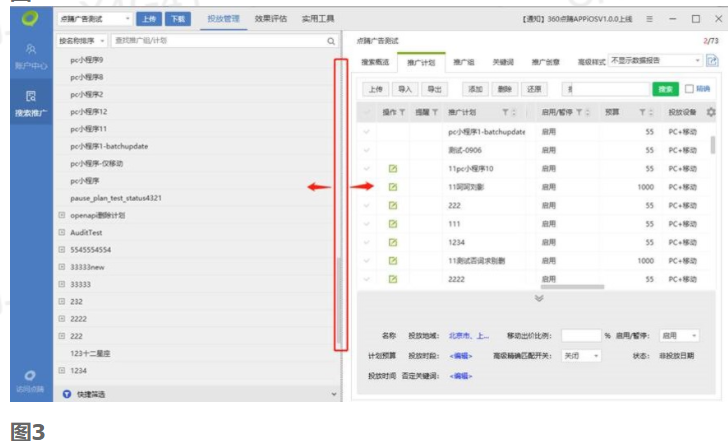Select row checkmark for 11测试否词求别删

(367, 261)
